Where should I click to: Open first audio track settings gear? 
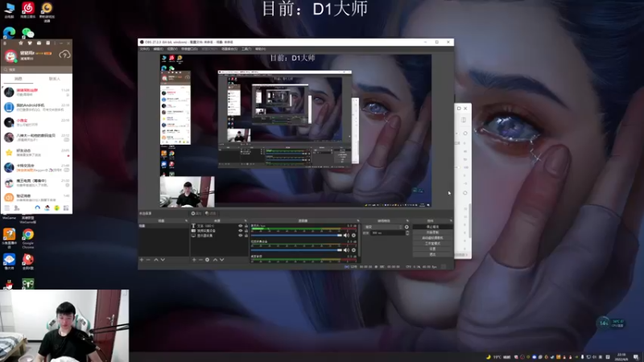353,235
